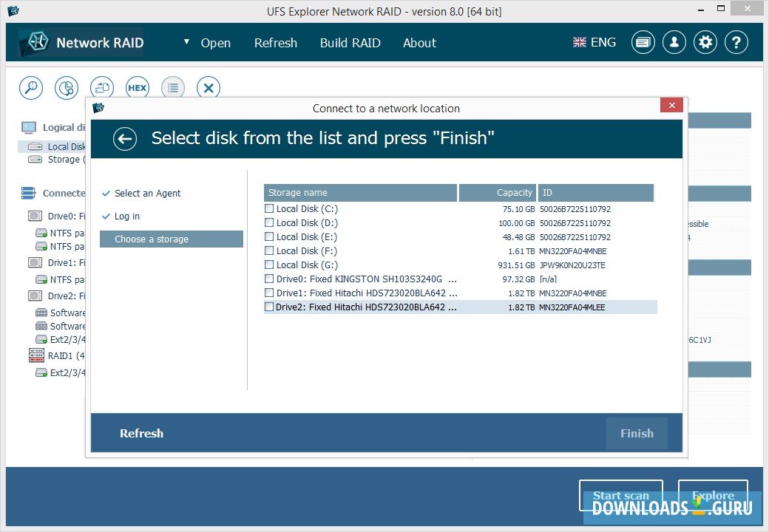Click the ID JPW9K0N20U23TE
Image resolution: width=769 pixels, height=532 pixels.
tap(572, 265)
